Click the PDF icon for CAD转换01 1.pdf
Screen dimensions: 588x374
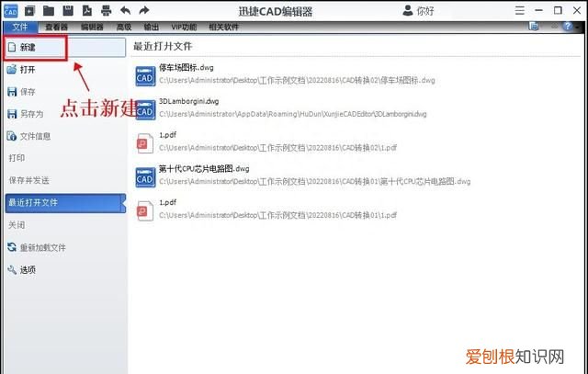pos(145,210)
